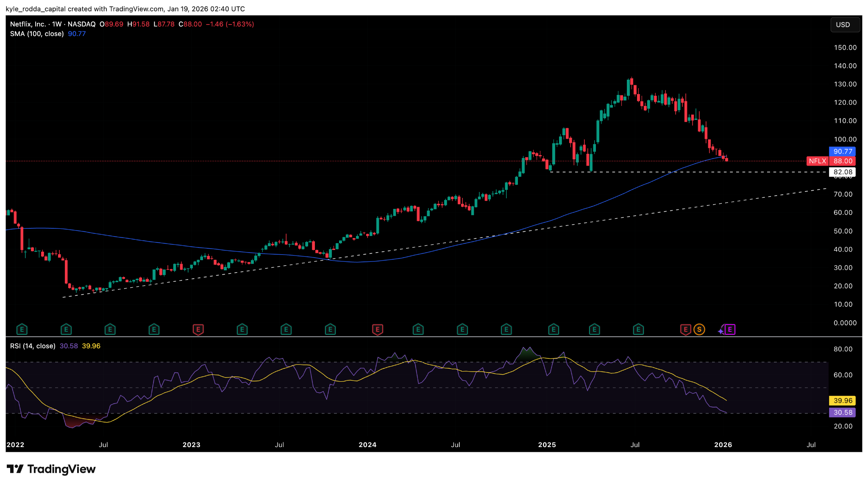The width and height of the screenshot is (868, 486).
Task: Click the 2024 label on time axis
Action: 367,444
